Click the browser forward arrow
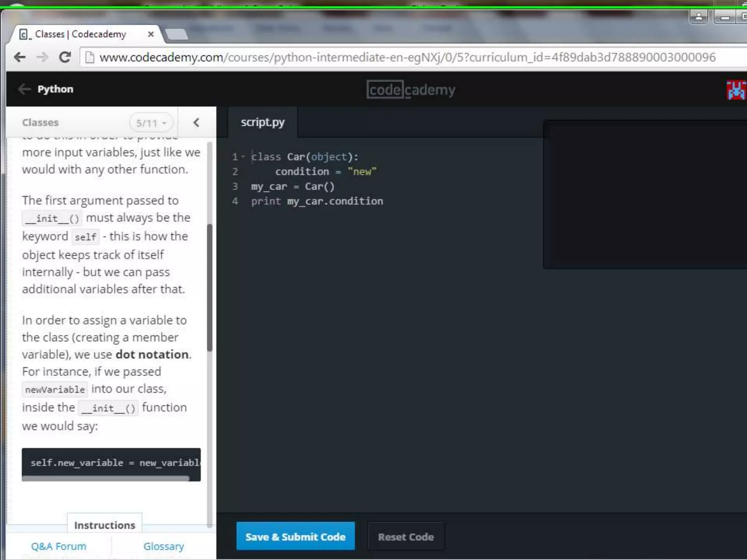This screenshot has width=747, height=560. (x=42, y=57)
